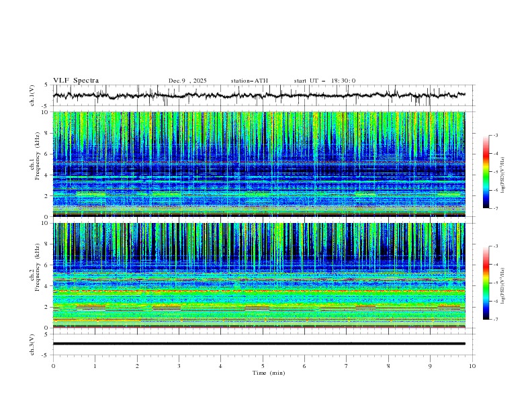Click the 5 minute tick on time axis
Screen dimensions: 532x411
263,365
